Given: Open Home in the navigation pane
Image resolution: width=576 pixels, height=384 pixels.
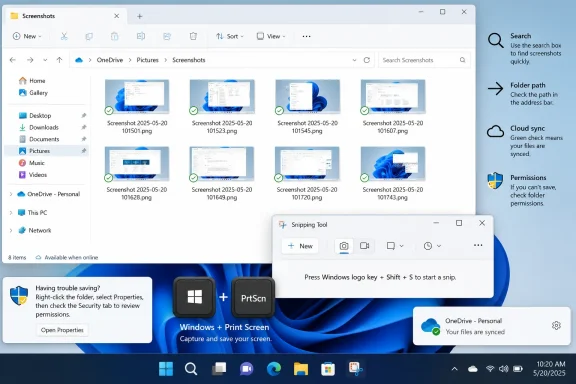Looking at the screenshot, I should coord(32,80).
